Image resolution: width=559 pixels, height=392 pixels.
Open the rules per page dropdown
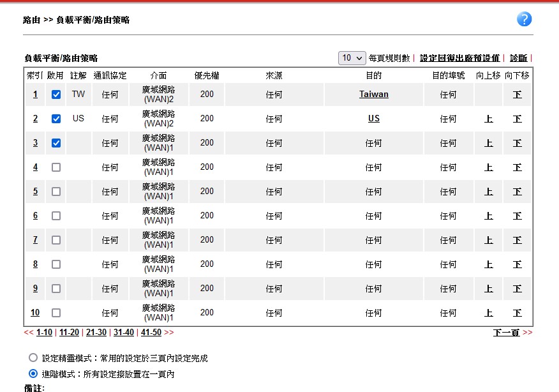coord(352,58)
